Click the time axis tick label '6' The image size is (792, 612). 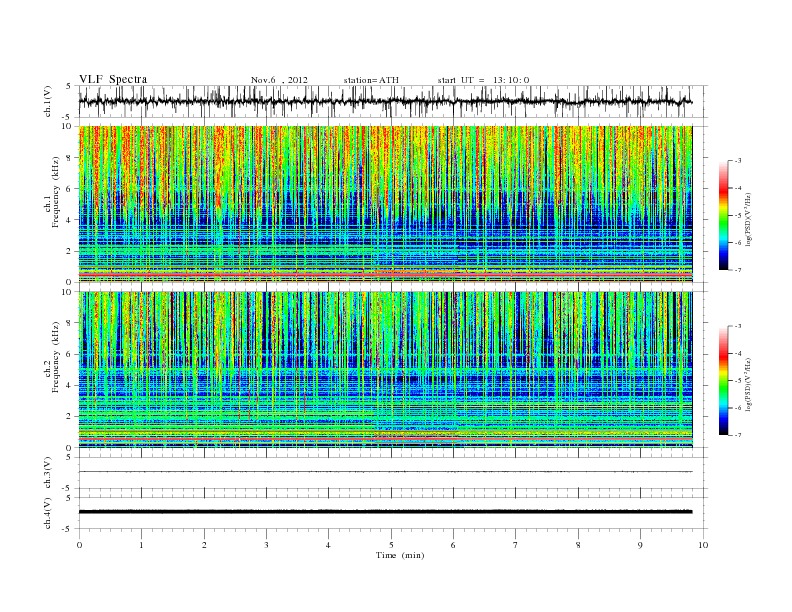coord(454,545)
